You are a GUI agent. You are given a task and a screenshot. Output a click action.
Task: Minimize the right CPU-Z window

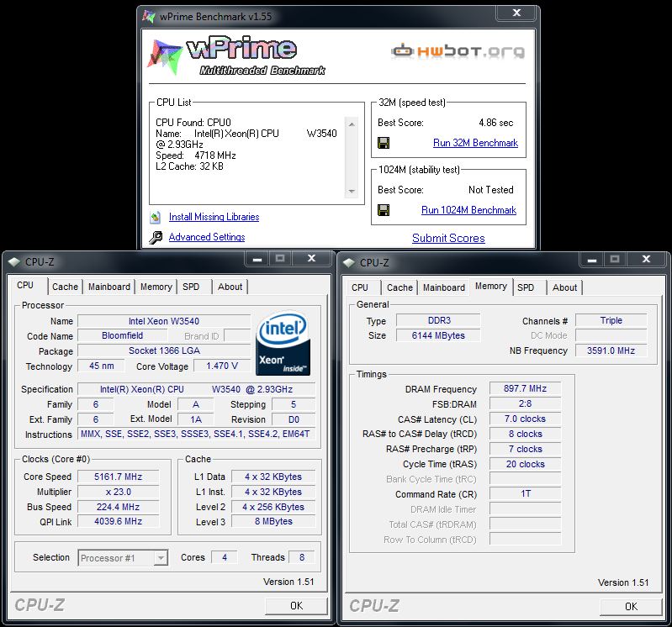pyautogui.click(x=592, y=260)
